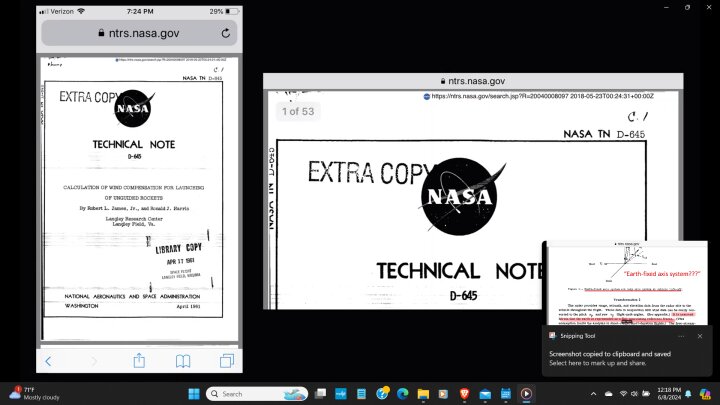The image size is (720, 405).
Task: Launch Copilot from the taskbar corner
Action: (x=705, y=394)
